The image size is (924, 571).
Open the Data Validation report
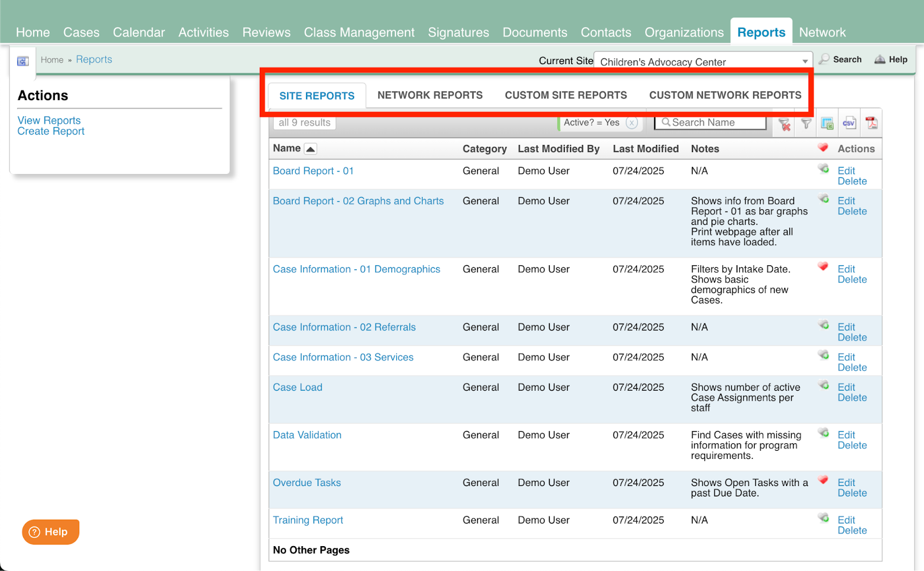coord(307,435)
